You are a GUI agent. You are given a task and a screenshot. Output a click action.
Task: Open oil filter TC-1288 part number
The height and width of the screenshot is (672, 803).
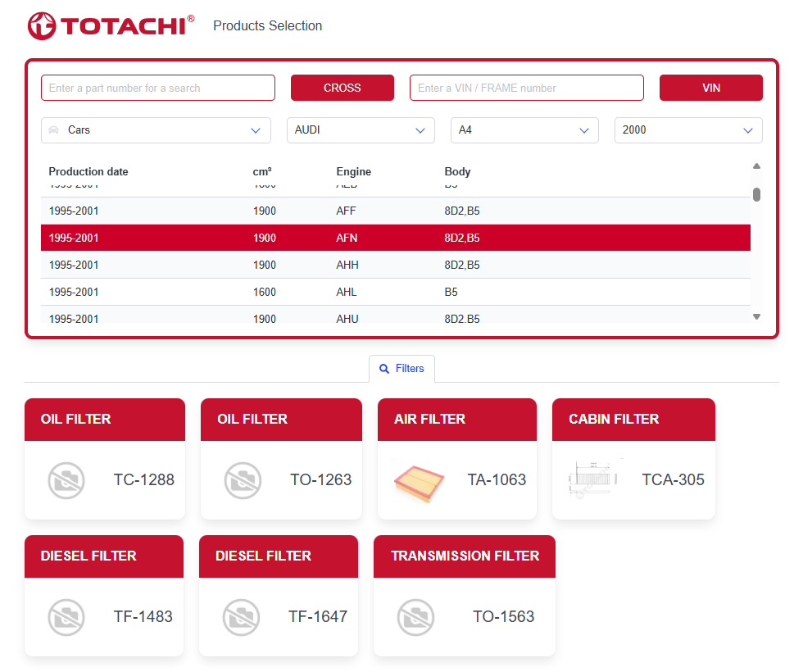coord(144,480)
